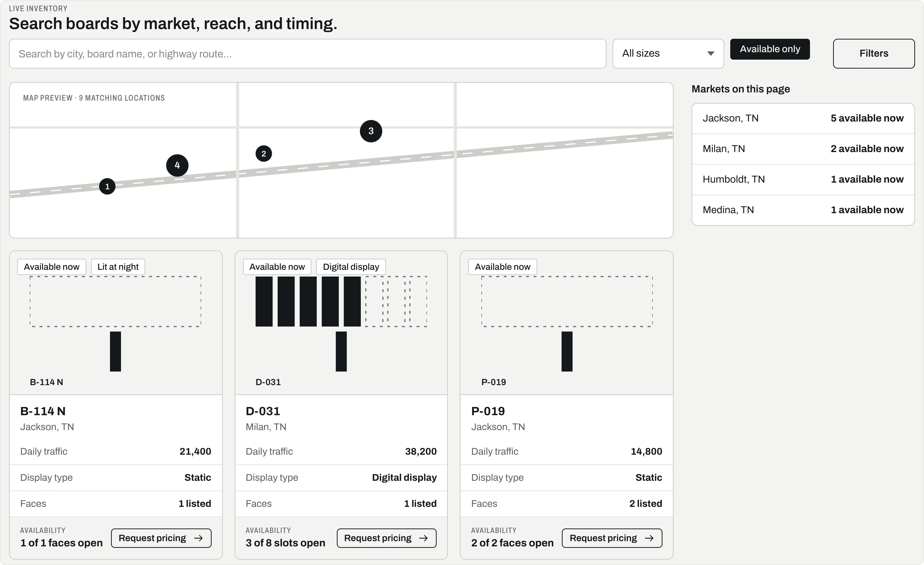Request pricing for D-031
Viewport: 924px width, 565px height.
point(387,538)
